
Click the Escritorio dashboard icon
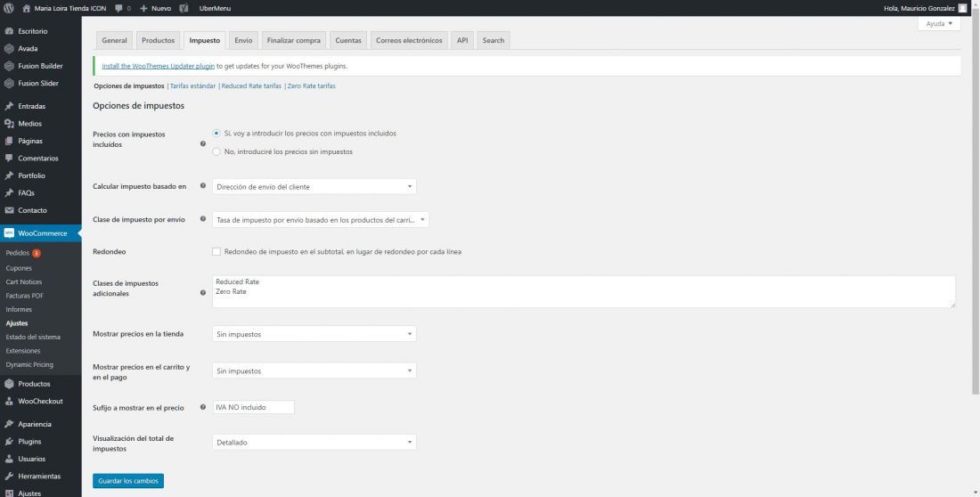click(9, 31)
